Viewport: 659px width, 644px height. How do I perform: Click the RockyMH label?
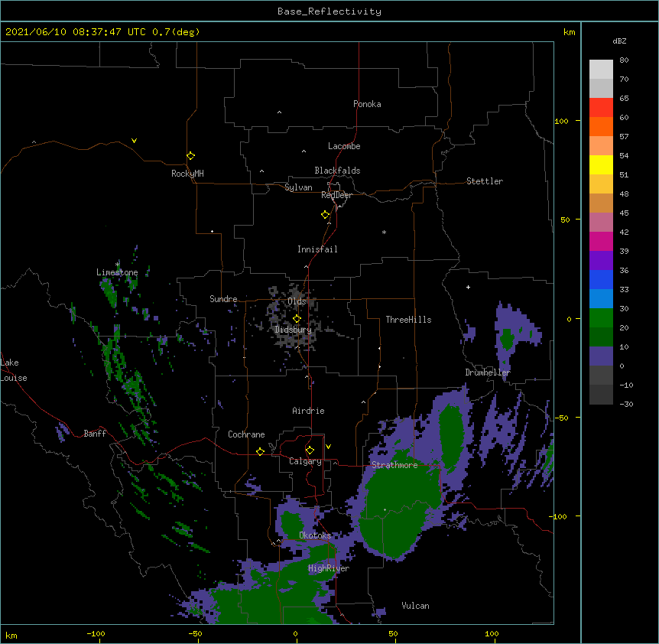coord(187,174)
